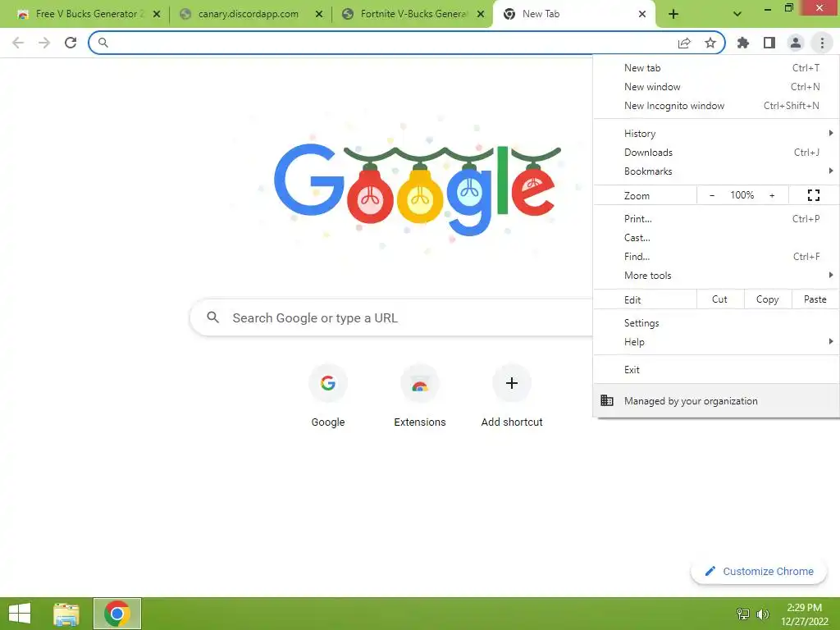Click the volume speaker tray icon

click(762, 614)
